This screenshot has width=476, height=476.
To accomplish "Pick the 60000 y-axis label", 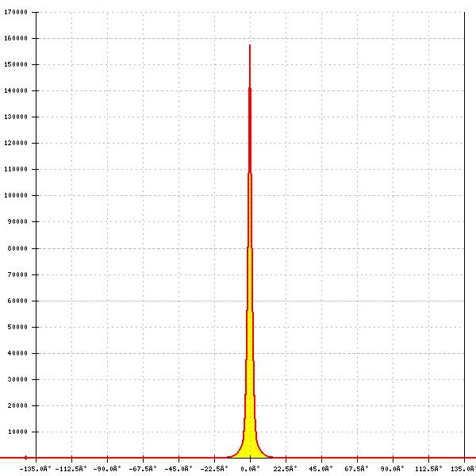I will point(17,301).
